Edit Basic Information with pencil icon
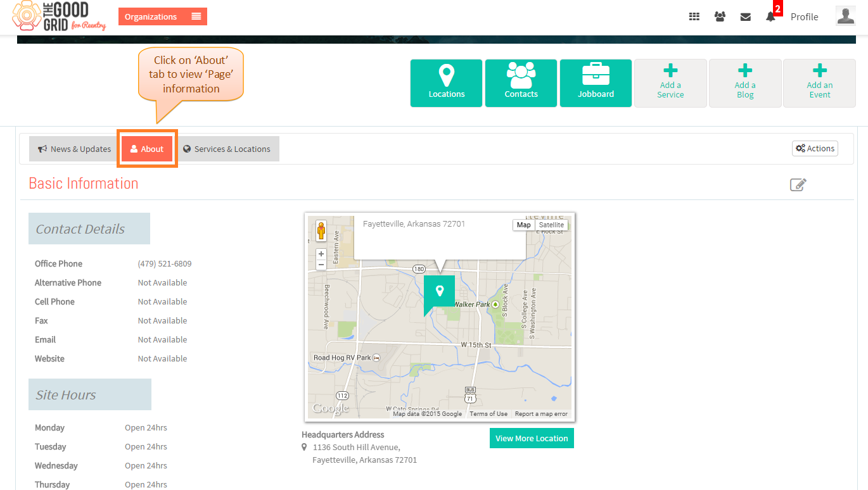Image resolution: width=868 pixels, height=490 pixels. point(798,184)
